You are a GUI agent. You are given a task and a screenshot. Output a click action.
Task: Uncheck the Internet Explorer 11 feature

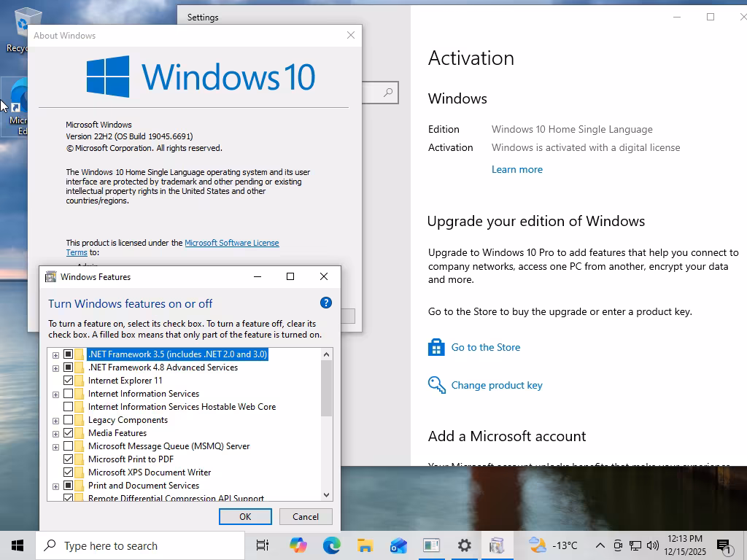tap(69, 381)
